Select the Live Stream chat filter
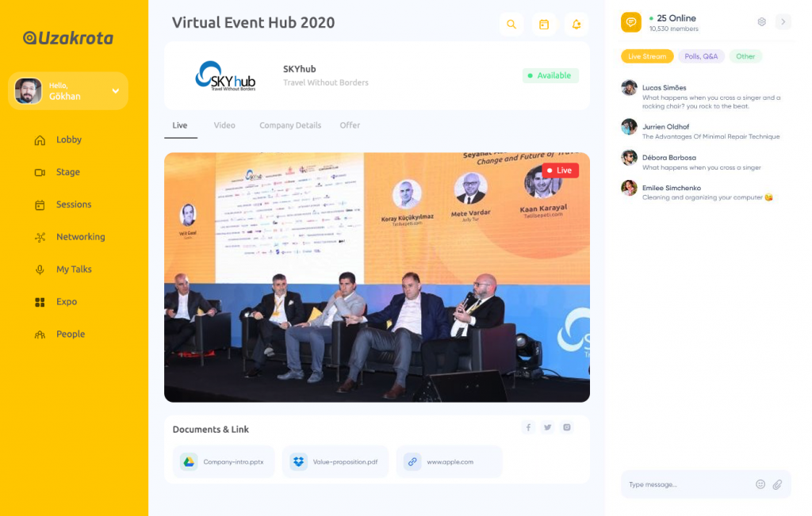This screenshot has height=516, width=812. coord(647,56)
